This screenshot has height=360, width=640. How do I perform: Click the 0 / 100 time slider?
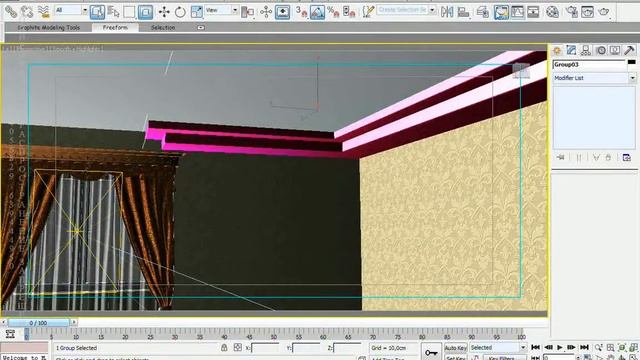pyautogui.click(x=38, y=323)
